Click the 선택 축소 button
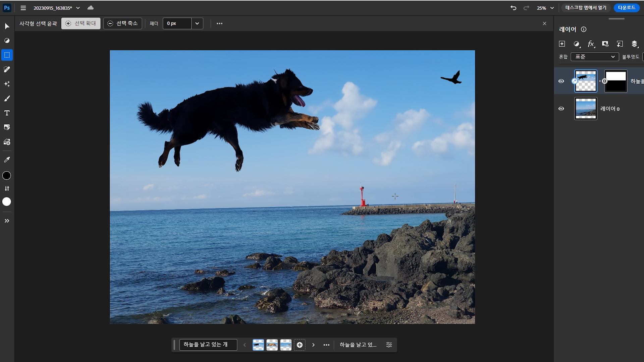Image resolution: width=644 pixels, height=362 pixels. click(x=123, y=23)
